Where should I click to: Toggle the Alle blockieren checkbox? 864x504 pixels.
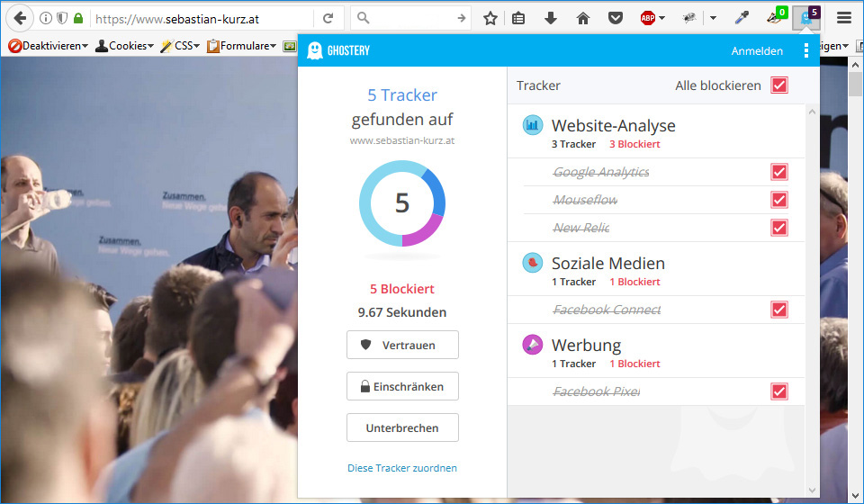779,85
